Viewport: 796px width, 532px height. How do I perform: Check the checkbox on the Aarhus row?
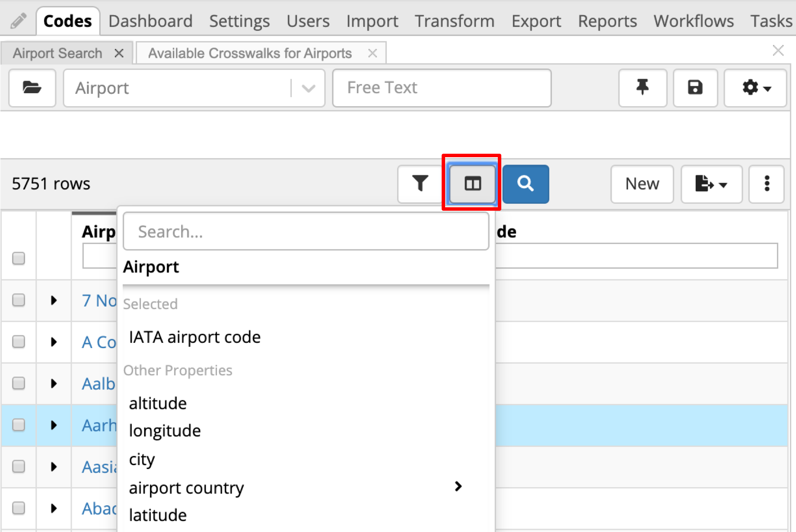coord(18,425)
